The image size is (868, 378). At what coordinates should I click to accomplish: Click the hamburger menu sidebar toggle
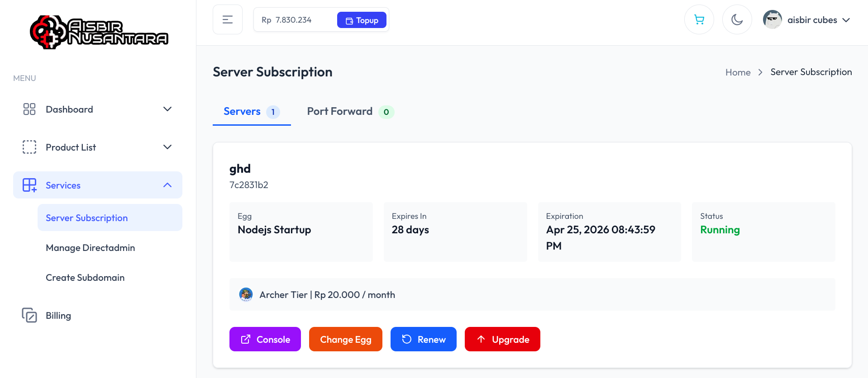[228, 19]
